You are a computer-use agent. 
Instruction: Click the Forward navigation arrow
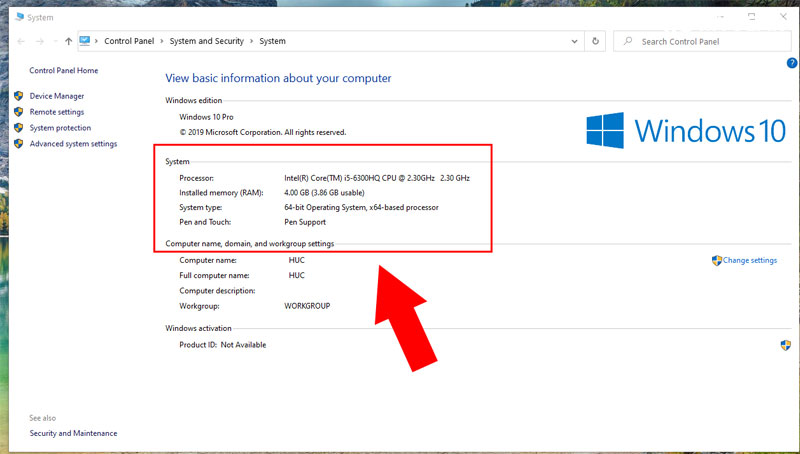coord(39,41)
